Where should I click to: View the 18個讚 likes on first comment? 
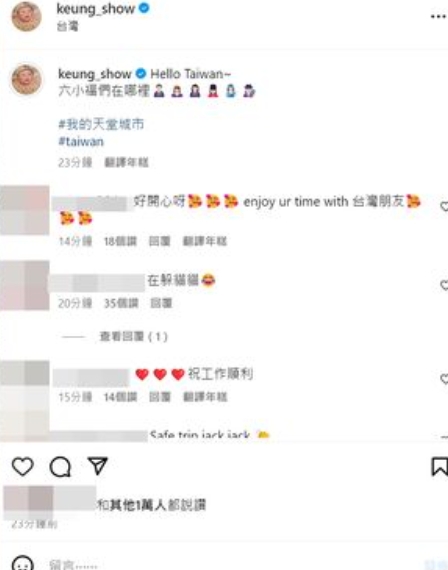click(x=120, y=241)
